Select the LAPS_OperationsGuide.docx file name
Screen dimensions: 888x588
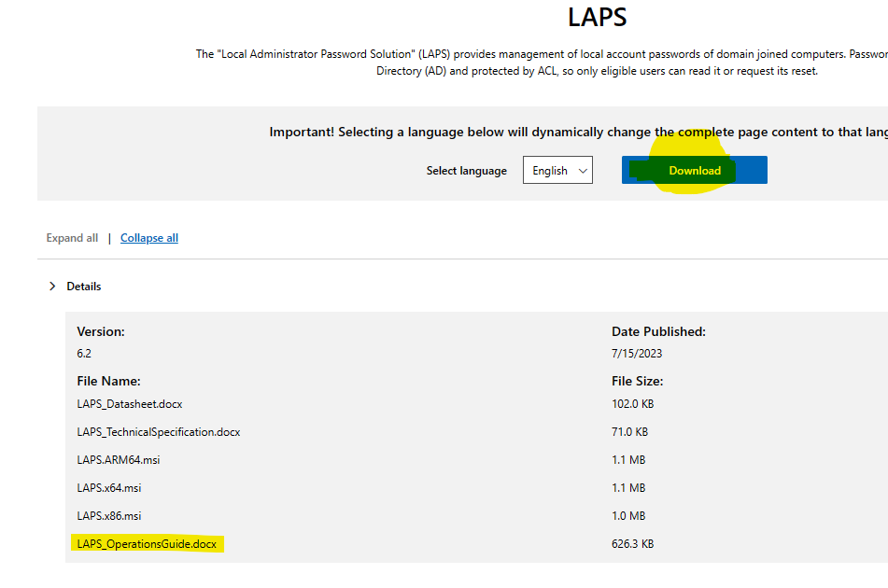click(147, 544)
